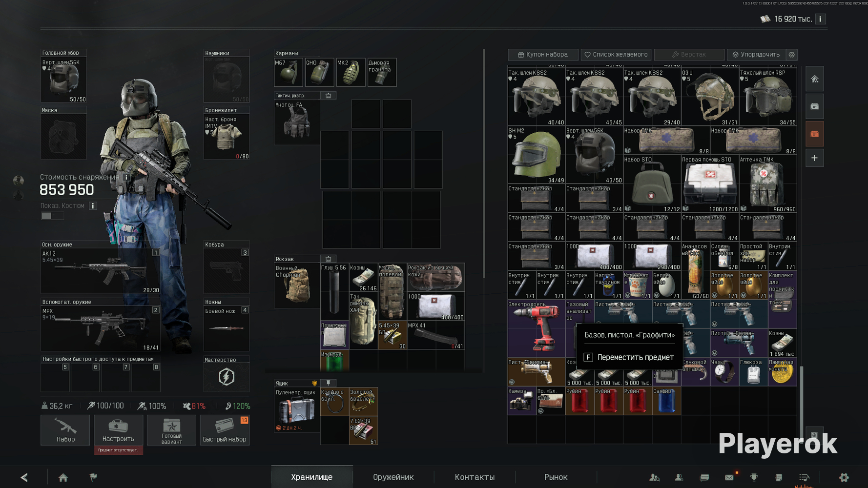Screen dimensions: 868x488
Task: Select the Дымовая граната in pockets
Action: [382, 73]
